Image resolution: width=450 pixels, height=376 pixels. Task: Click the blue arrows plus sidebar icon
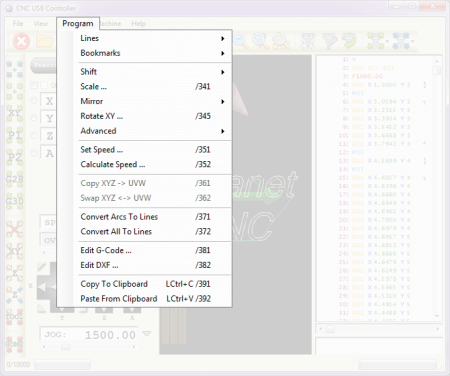pos(15,69)
